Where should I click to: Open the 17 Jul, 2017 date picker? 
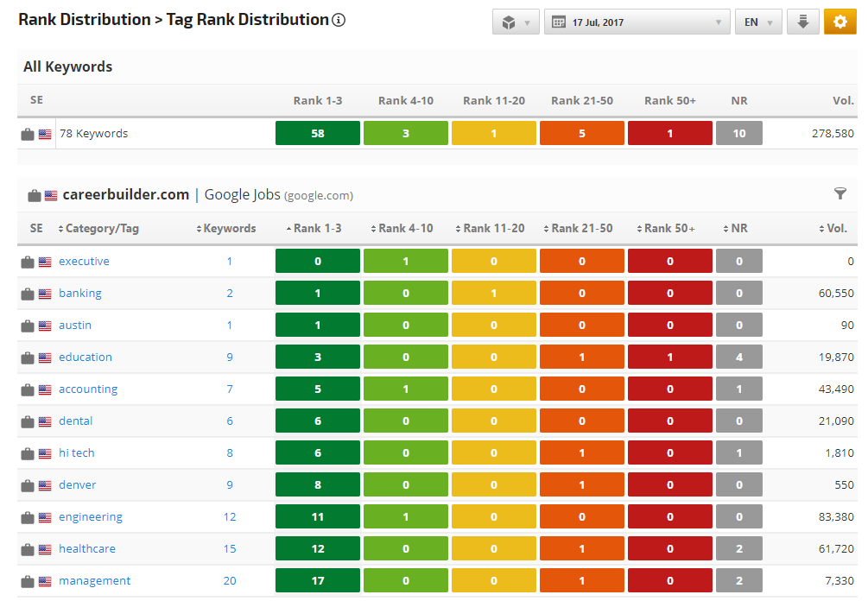pos(637,22)
